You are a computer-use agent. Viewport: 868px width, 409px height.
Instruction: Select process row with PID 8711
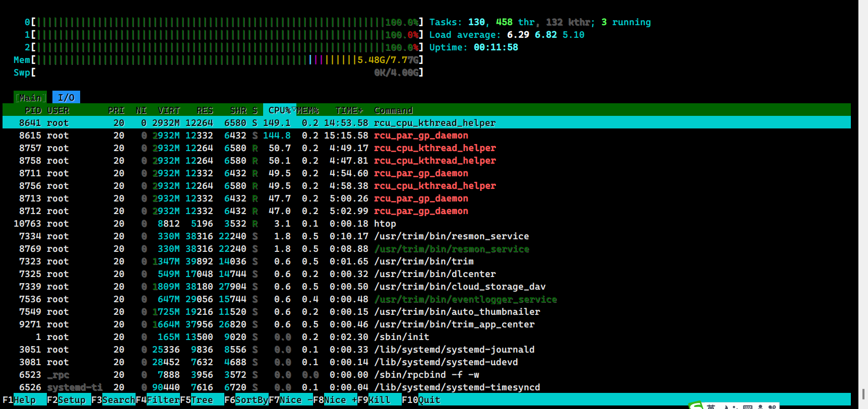pos(426,173)
